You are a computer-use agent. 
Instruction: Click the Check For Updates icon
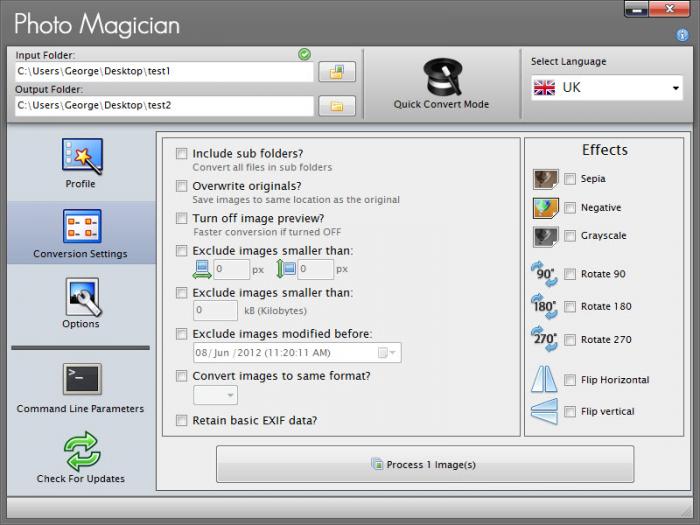[x=81, y=451]
